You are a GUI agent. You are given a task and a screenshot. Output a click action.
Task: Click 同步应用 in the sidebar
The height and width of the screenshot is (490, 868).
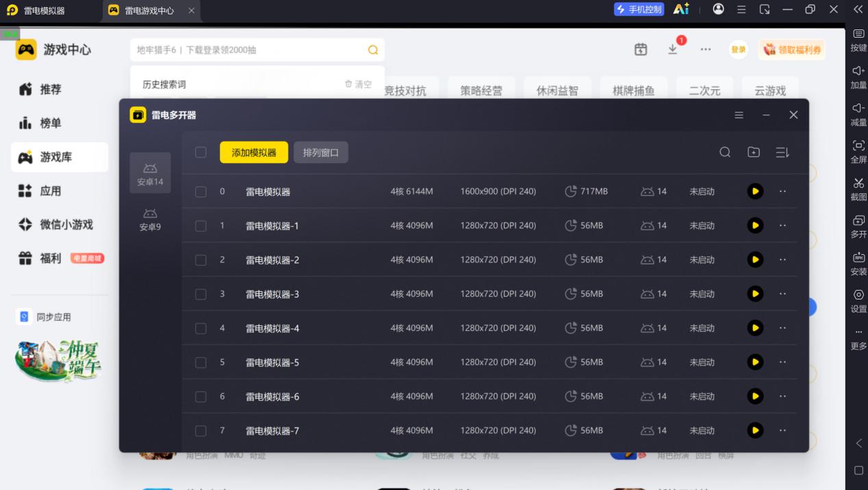point(45,317)
